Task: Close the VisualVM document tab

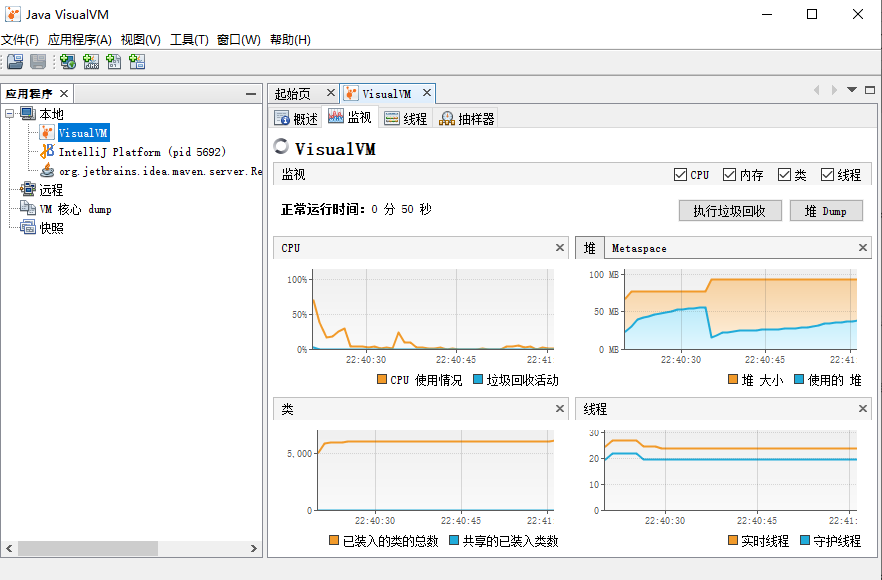Action: 427,93
